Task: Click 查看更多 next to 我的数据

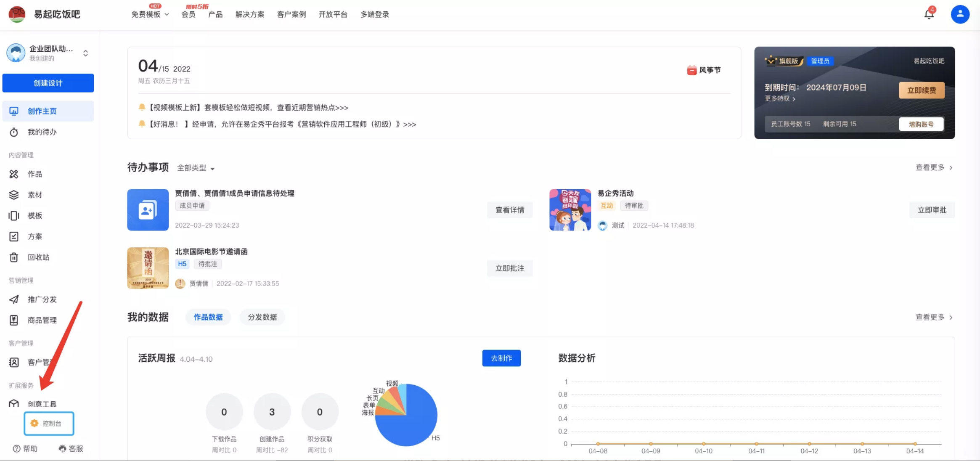Action: click(934, 317)
